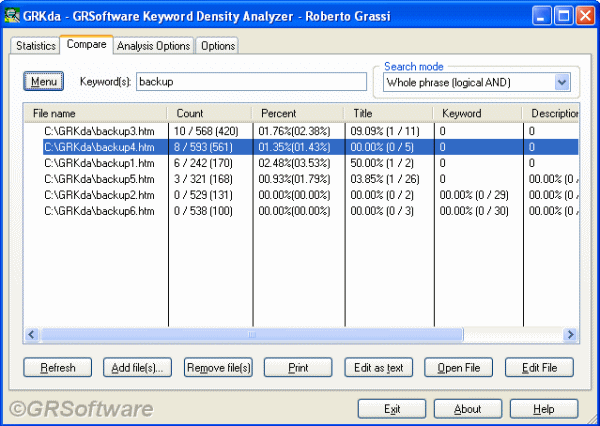Click count cell 10 / 568 (420)

(x=206, y=131)
